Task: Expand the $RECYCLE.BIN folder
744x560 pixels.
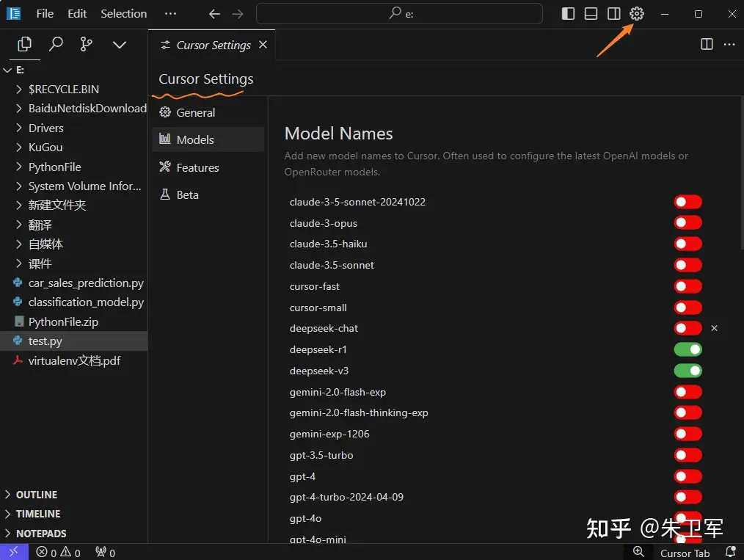Action: tap(19, 90)
